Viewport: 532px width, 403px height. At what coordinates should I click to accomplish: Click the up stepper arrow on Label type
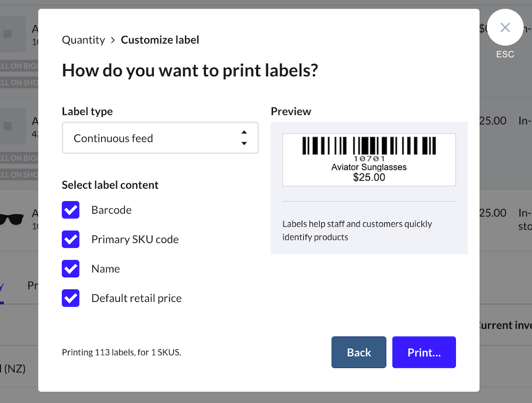click(244, 132)
